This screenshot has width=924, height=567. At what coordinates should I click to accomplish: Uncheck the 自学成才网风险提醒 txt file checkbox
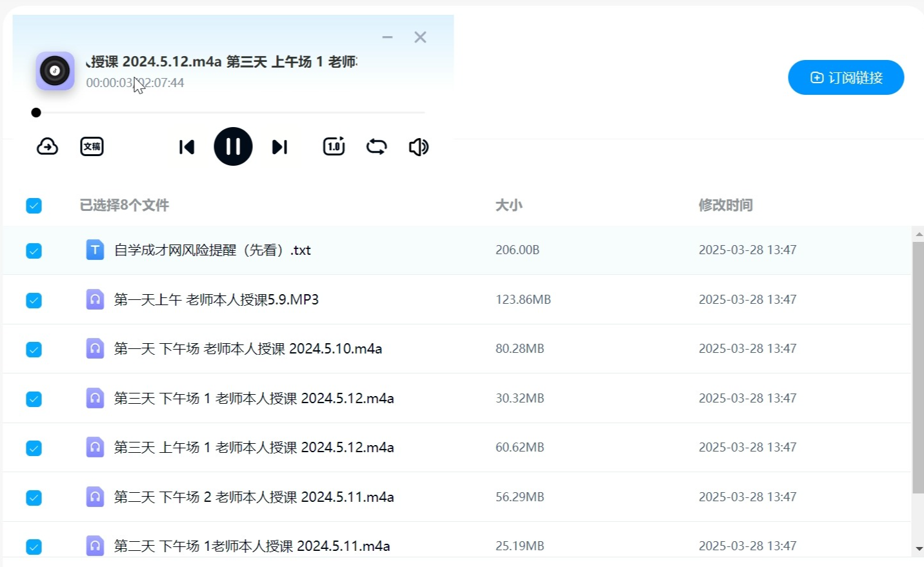point(34,250)
